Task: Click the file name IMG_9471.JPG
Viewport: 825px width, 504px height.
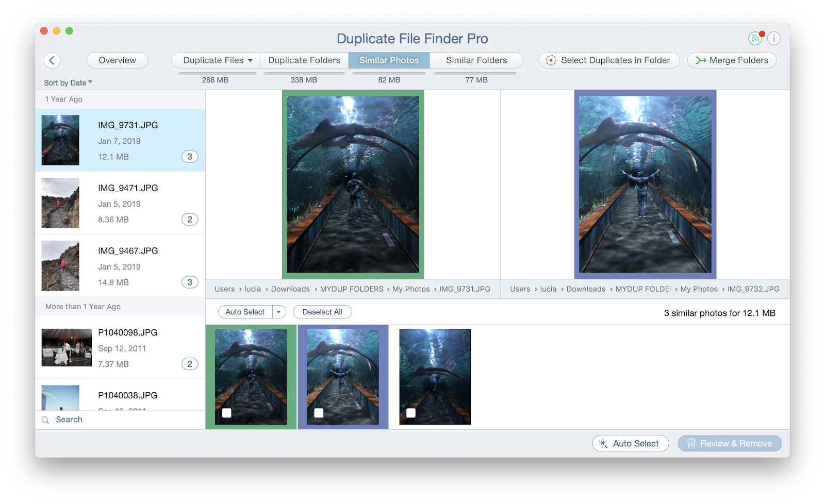Action: pos(128,188)
